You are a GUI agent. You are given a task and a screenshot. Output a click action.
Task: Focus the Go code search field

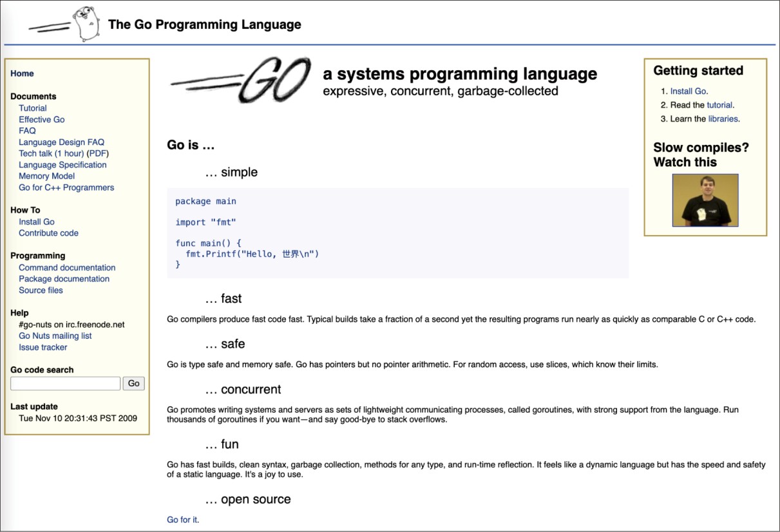click(65, 384)
